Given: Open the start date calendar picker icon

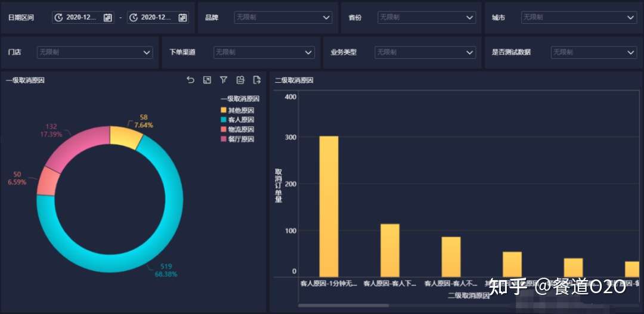Looking at the screenshot, I should pyautogui.click(x=107, y=17).
